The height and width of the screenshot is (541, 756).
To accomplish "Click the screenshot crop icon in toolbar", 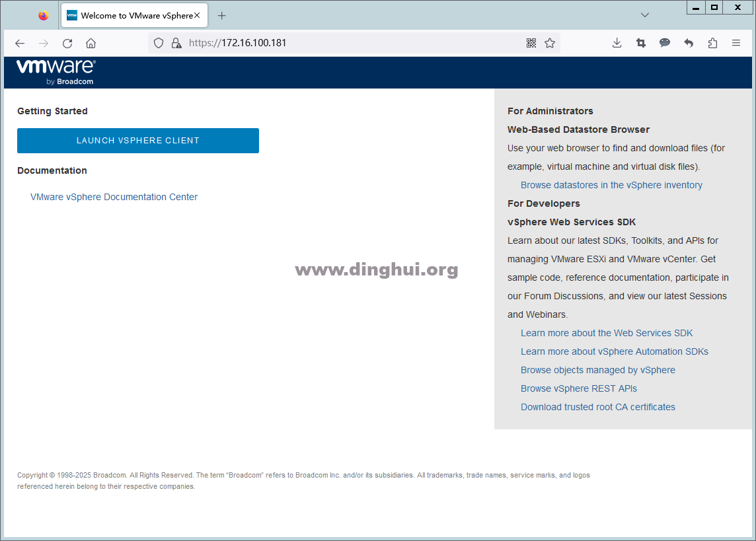I will [x=640, y=43].
